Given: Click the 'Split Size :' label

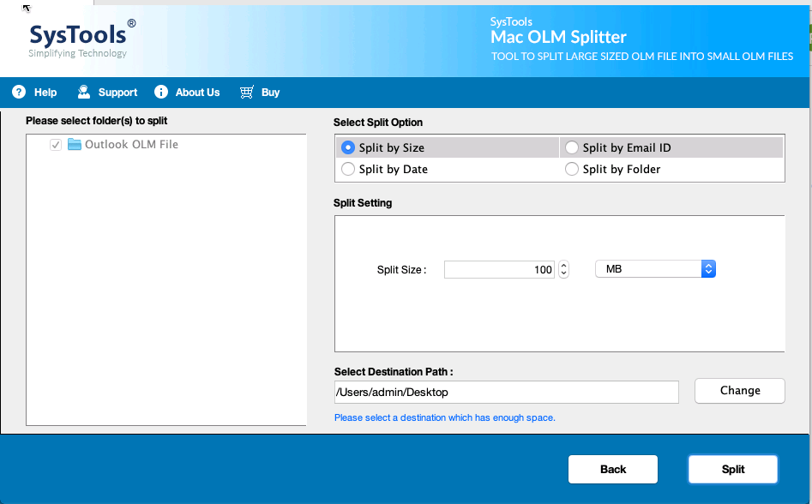Looking at the screenshot, I should click(x=401, y=270).
